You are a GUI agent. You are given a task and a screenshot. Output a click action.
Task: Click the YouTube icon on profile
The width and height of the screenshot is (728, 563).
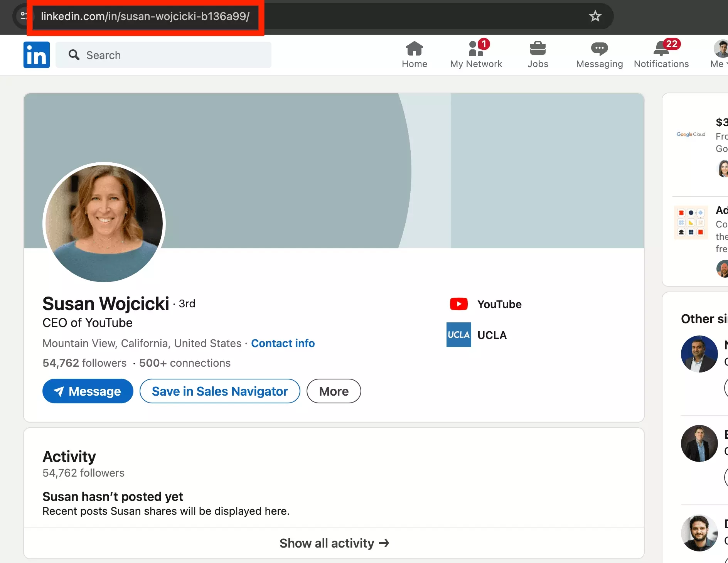tap(458, 304)
